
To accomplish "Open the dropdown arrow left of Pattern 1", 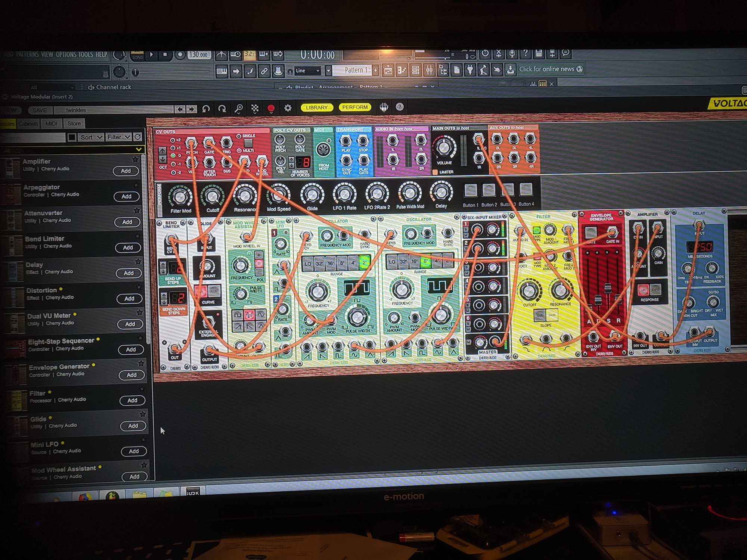I will click(x=328, y=71).
